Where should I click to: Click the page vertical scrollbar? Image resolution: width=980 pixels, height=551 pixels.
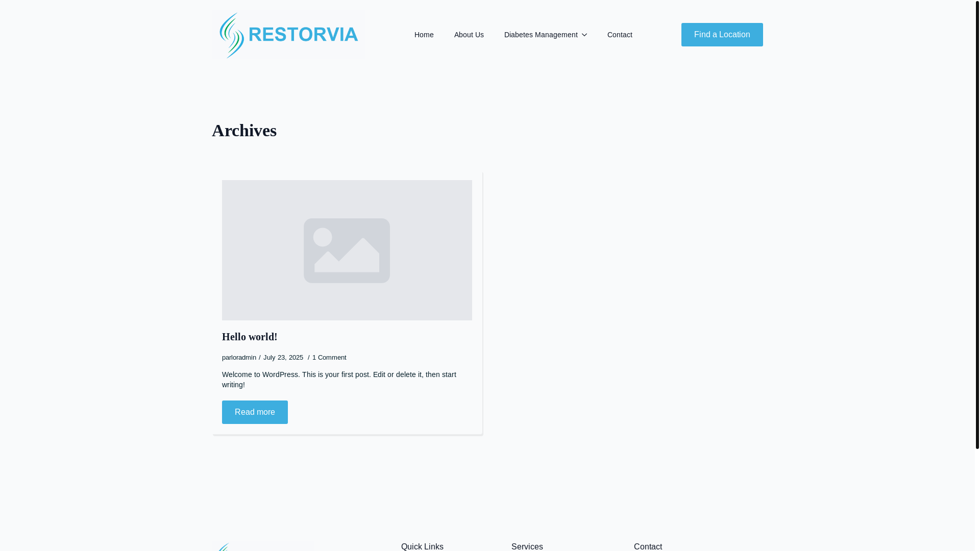[x=977, y=224]
